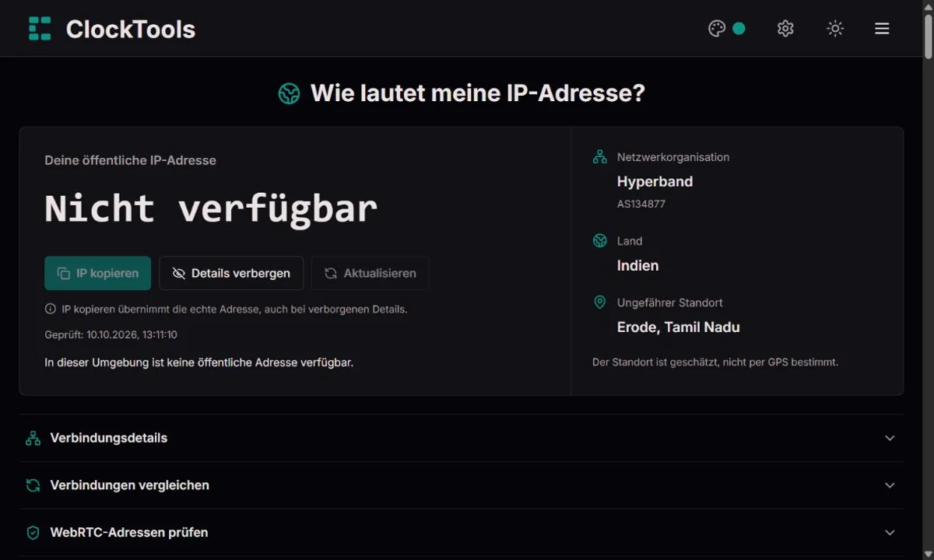The height and width of the screenshot is (560, 934).
Task: Click the Verbindungsdetails network icon
Action: tap(33, 438)
